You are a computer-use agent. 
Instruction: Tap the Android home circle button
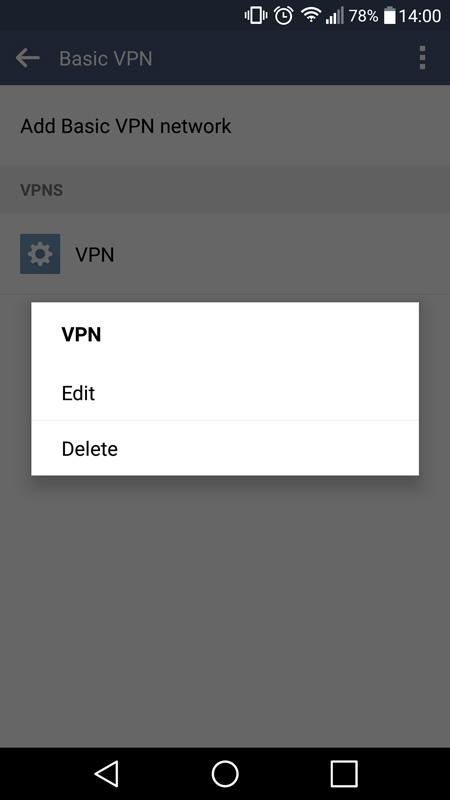pos(225,773)
